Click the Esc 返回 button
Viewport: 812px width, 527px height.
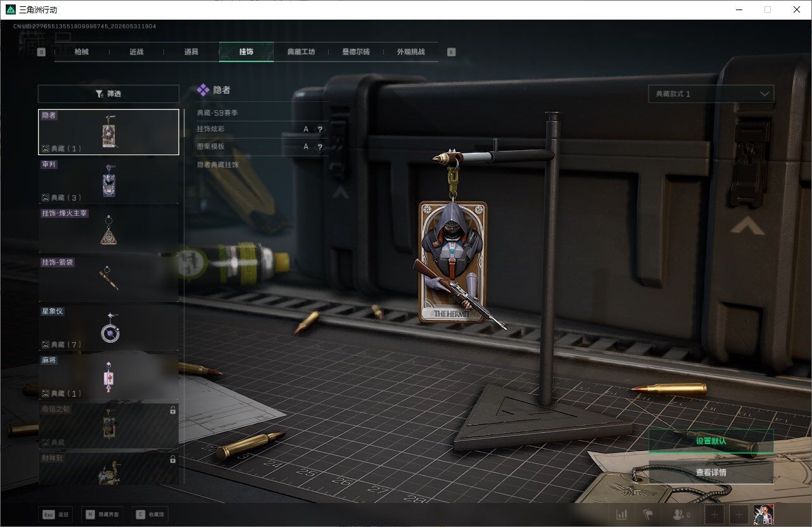pyautogui.click(x=56, y=515)
